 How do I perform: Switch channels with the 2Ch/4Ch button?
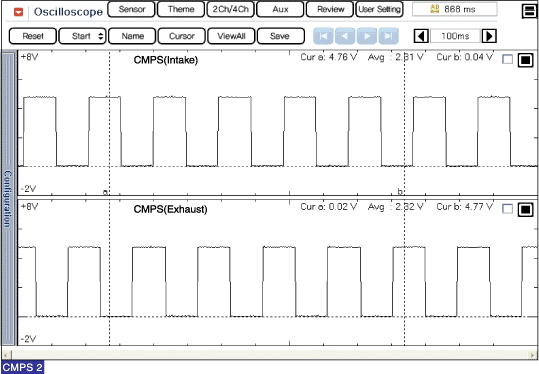coord(230,9)
